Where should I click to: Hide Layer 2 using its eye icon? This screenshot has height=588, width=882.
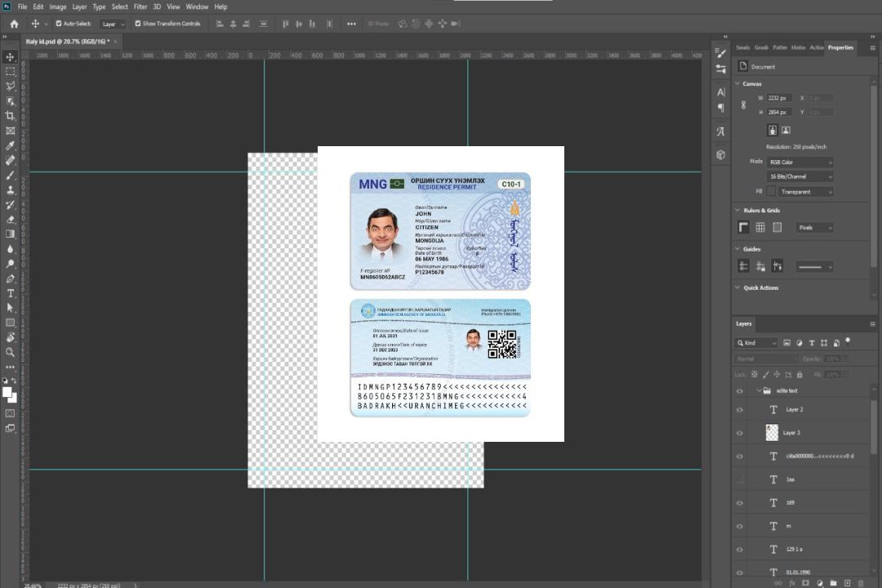740,410
